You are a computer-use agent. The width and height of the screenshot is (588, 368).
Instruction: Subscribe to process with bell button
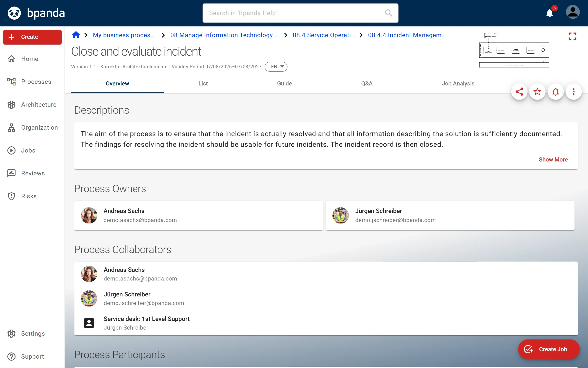click(x=556, y=92)
